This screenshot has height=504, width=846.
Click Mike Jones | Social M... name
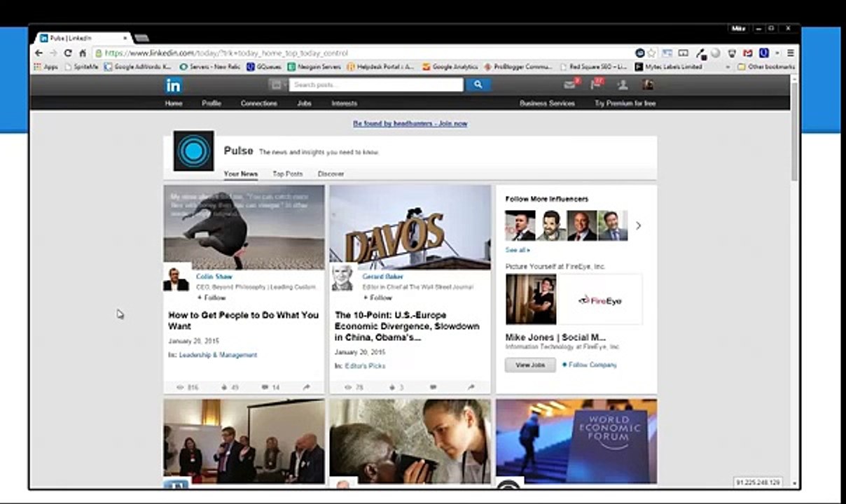point(555,337)
